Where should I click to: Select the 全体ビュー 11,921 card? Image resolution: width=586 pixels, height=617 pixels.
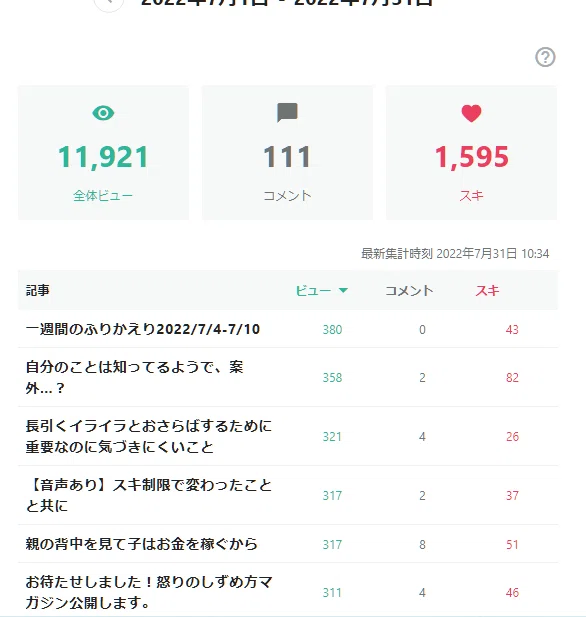point(103,153)
